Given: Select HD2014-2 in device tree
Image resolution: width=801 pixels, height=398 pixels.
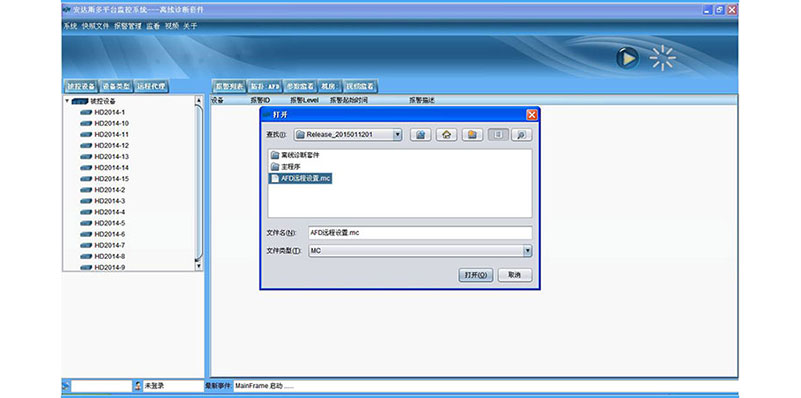Looking at the screenshot, I should [x=110, y=190].
